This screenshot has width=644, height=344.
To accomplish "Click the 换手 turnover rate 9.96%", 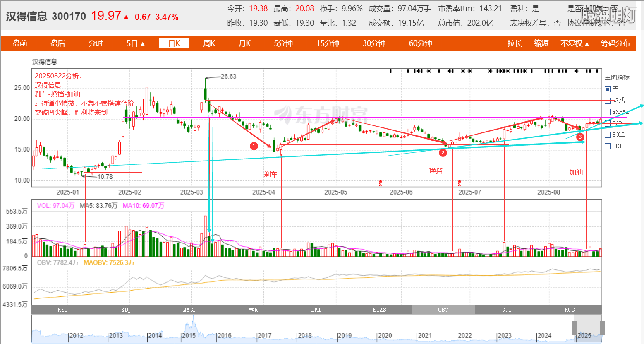I will [352, 9].
